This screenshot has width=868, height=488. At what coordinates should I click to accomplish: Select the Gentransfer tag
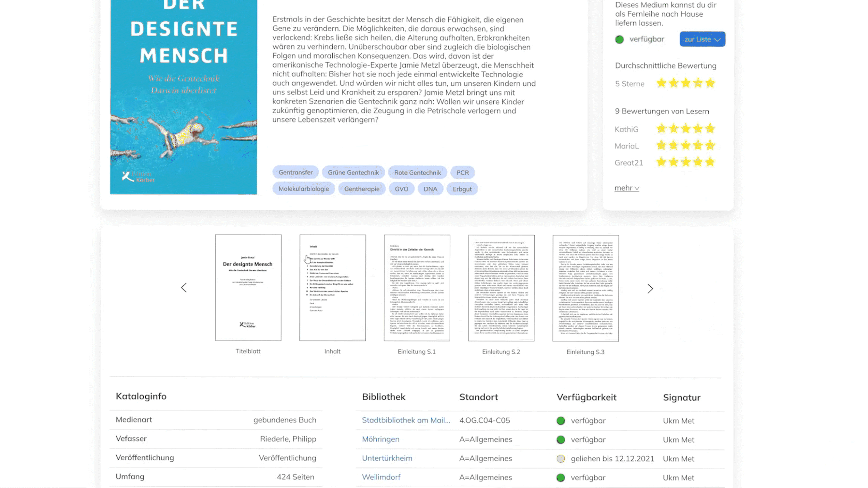point(295,173)
